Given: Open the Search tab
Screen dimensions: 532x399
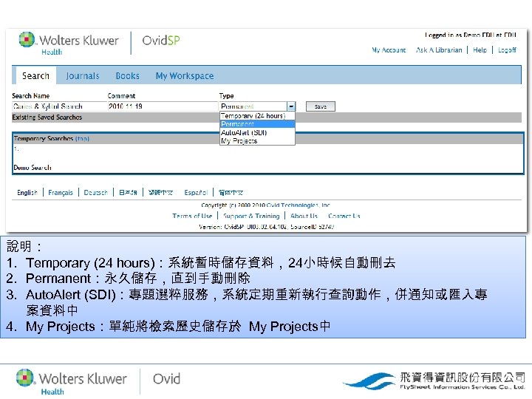Looking at the screenshot, I should (x=35, y=75).
